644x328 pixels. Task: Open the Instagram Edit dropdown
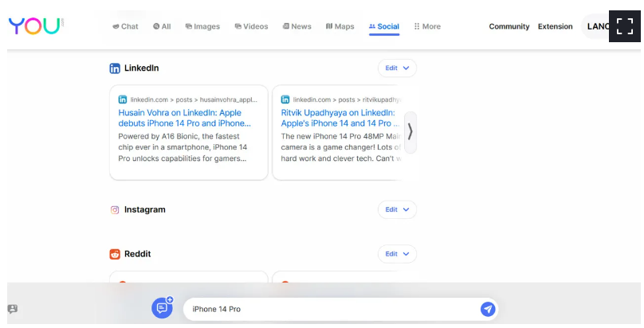[x=397, y=209]
